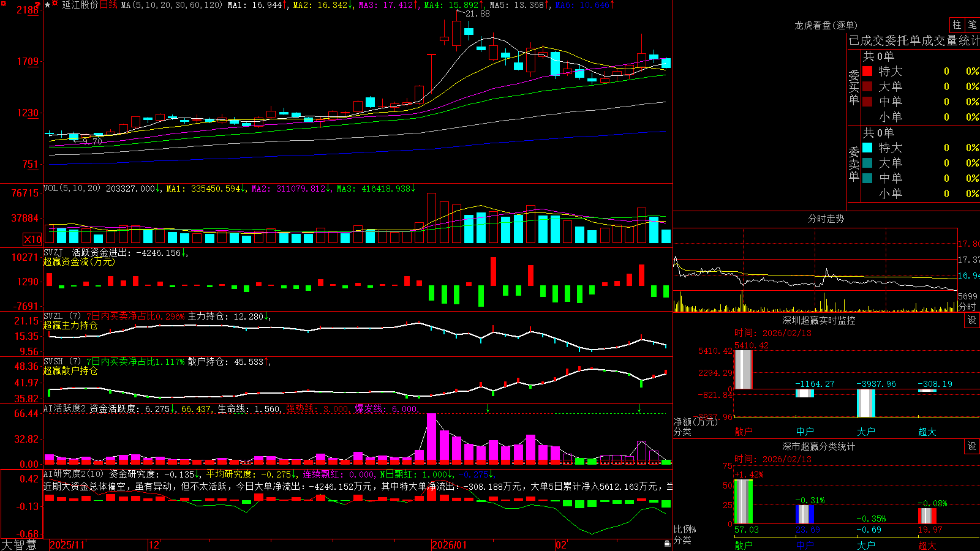Click the teal 中单 sell-order swatch
980x551 pixels.
(867, 178)
